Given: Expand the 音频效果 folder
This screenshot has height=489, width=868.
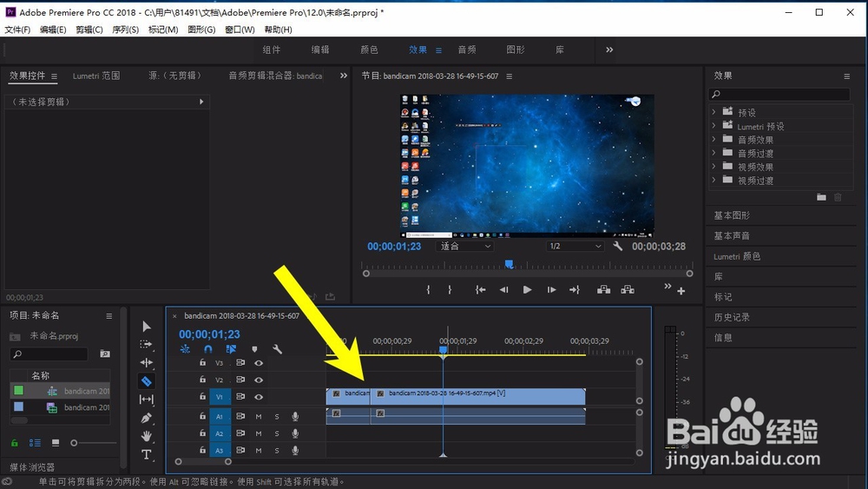Looking at the screenshot, I should click(x=713, y=139).
